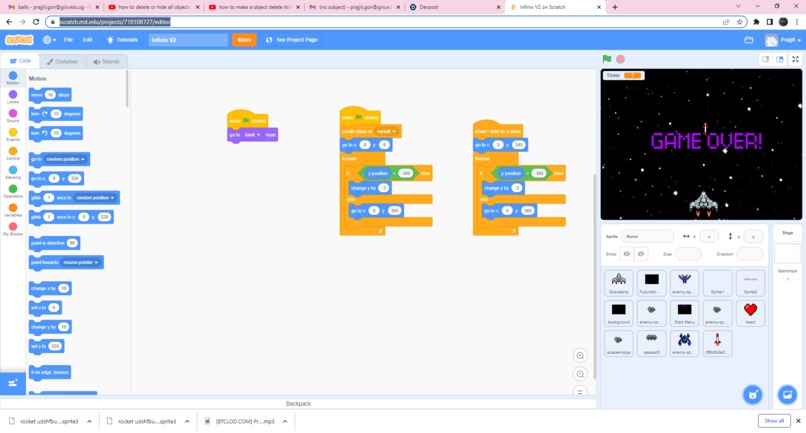
Task: Expand the Backpack bar
Action: tap(298, 404)
